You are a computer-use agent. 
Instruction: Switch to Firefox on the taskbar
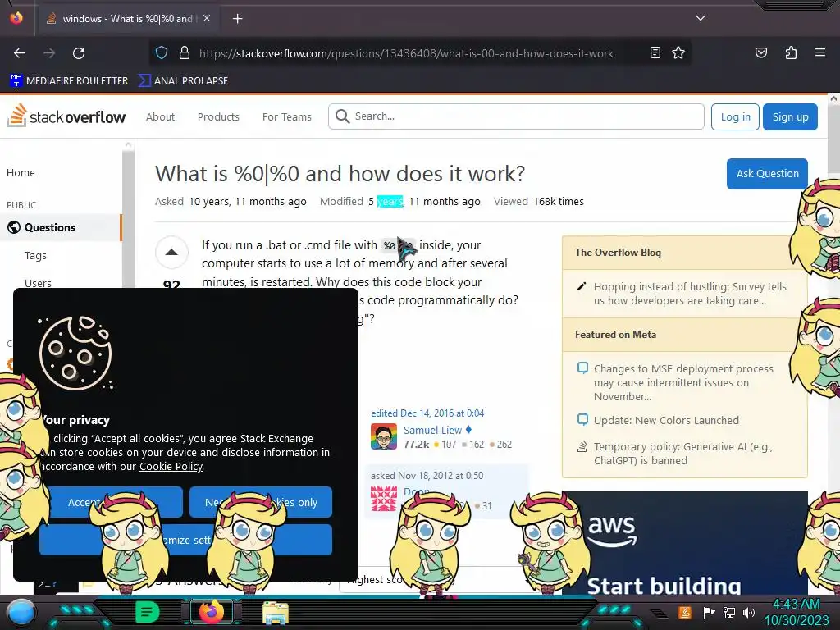tap(212, 612)
